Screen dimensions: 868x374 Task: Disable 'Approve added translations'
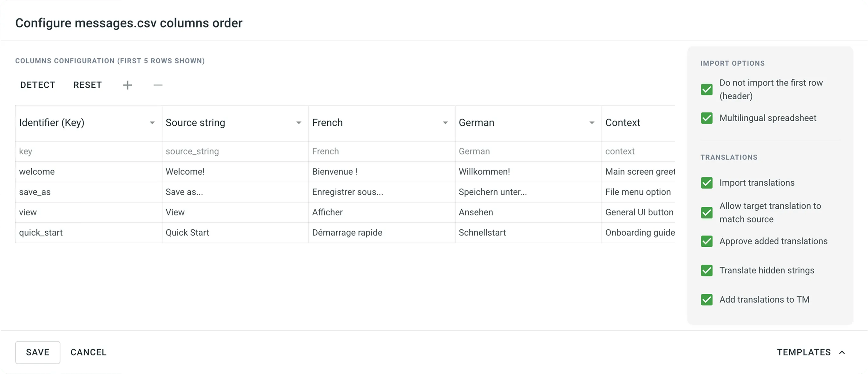coord(707,241)
